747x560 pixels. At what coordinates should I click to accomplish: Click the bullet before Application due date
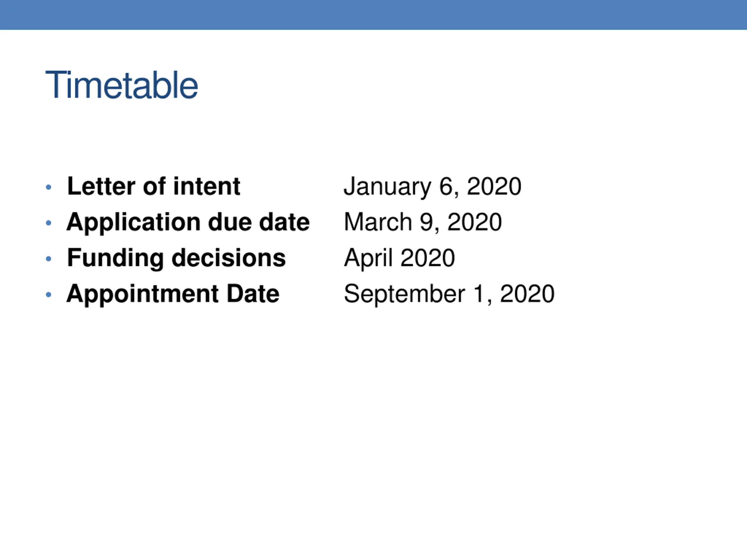tap(49, 223)
